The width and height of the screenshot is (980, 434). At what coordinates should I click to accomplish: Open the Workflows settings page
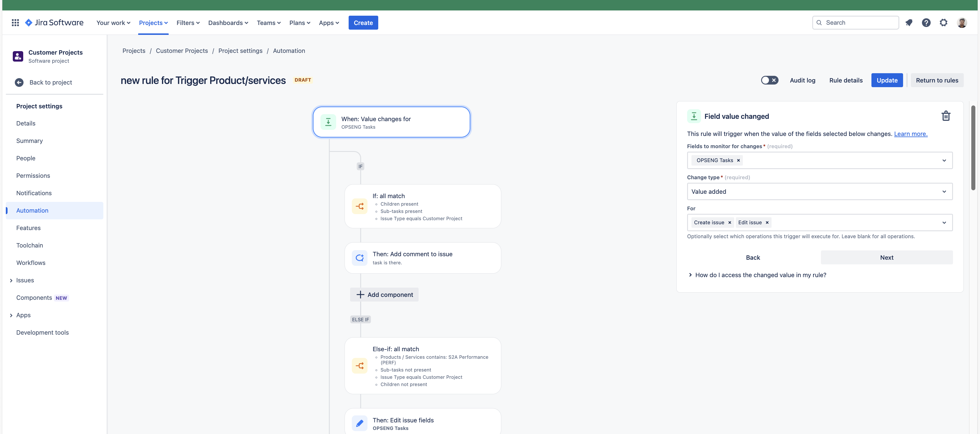(31, 263)
